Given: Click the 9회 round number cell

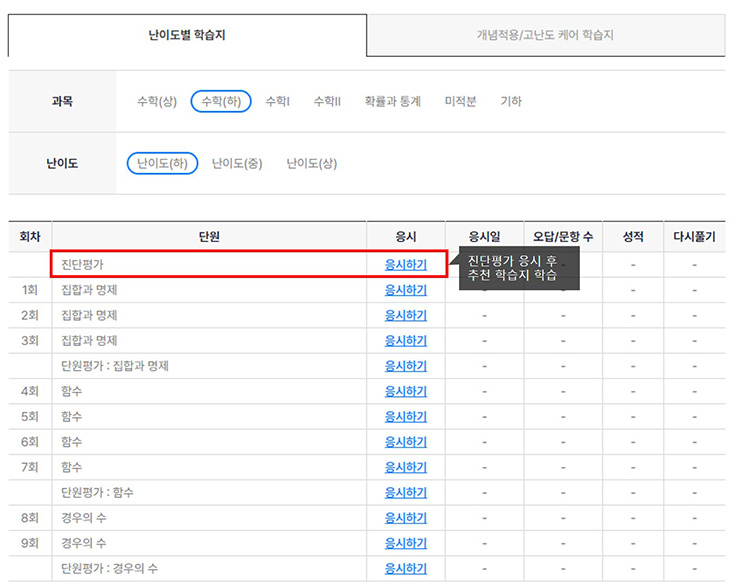Looking at the screenshot, I should (x=30, y=543).
